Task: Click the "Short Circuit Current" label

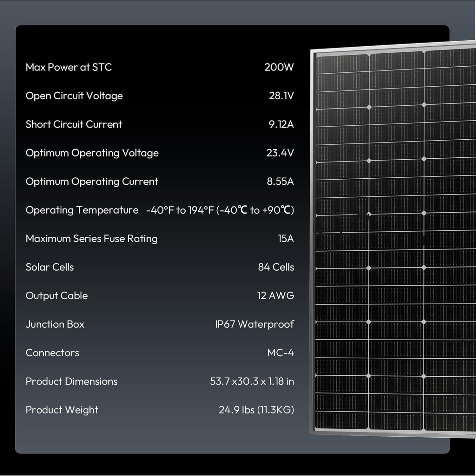Action: (74, 124)
